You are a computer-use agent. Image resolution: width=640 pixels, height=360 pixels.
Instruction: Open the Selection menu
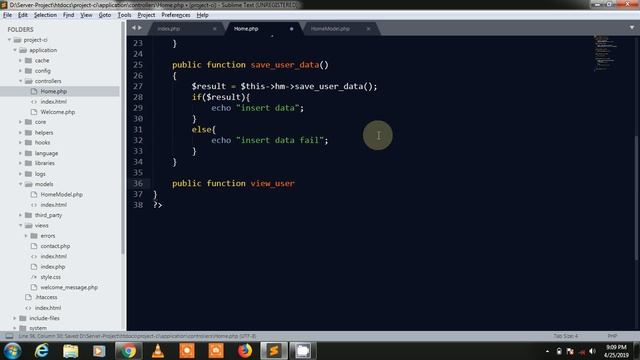tap(45, 15)
